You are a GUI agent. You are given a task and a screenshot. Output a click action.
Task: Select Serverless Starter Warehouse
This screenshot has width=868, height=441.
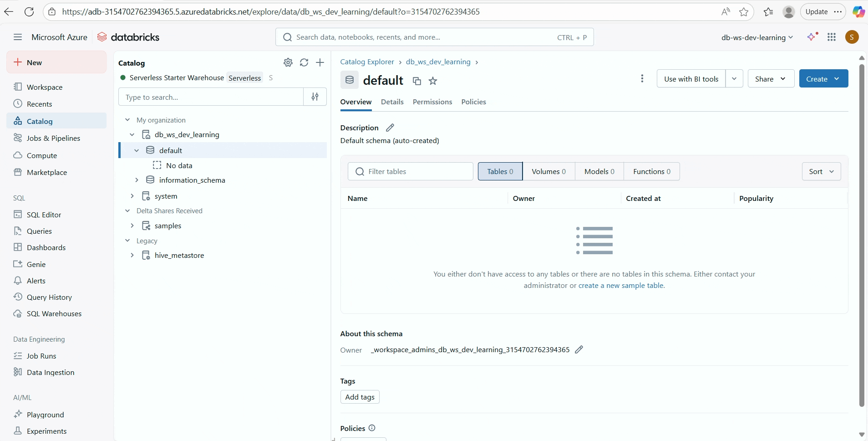[177, 77]
